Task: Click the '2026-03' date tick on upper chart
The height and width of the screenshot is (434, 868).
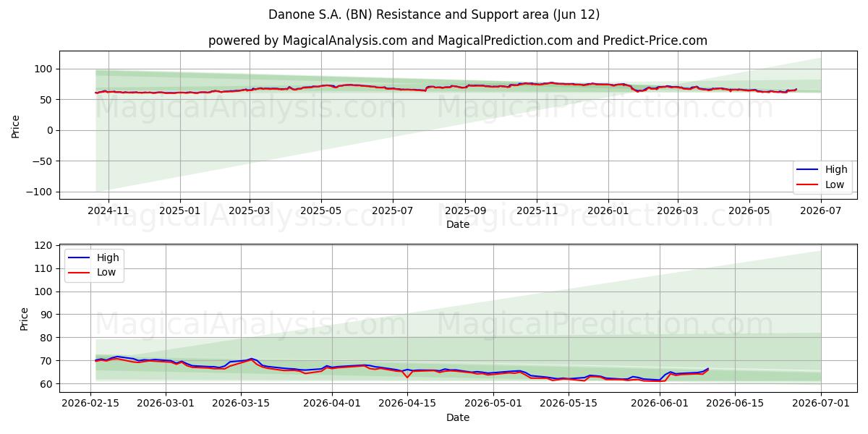Action: (678, 210)
